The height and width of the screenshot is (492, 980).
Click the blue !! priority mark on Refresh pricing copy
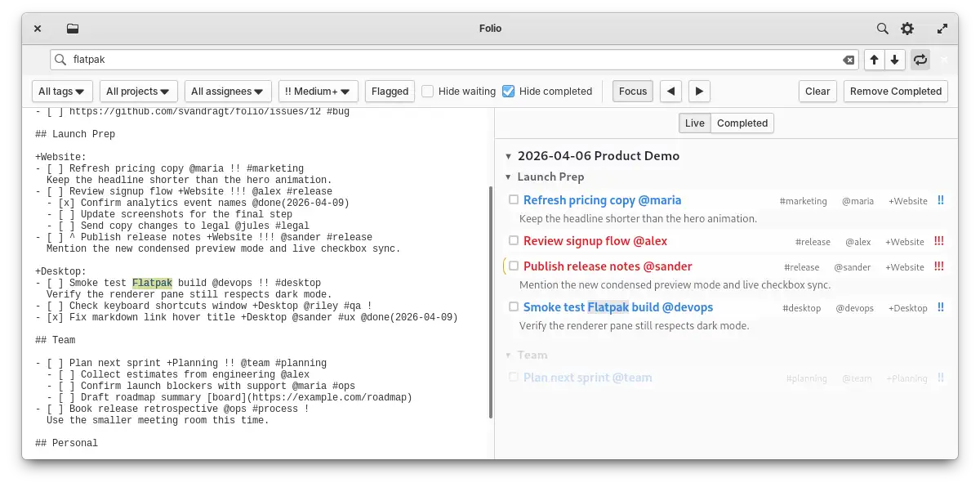tap(941, 200)
